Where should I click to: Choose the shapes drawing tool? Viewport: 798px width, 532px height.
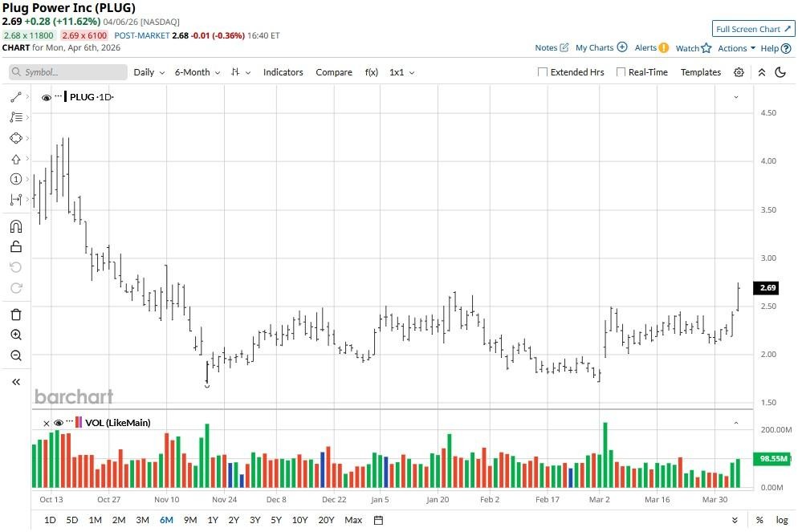click(16, 138)
